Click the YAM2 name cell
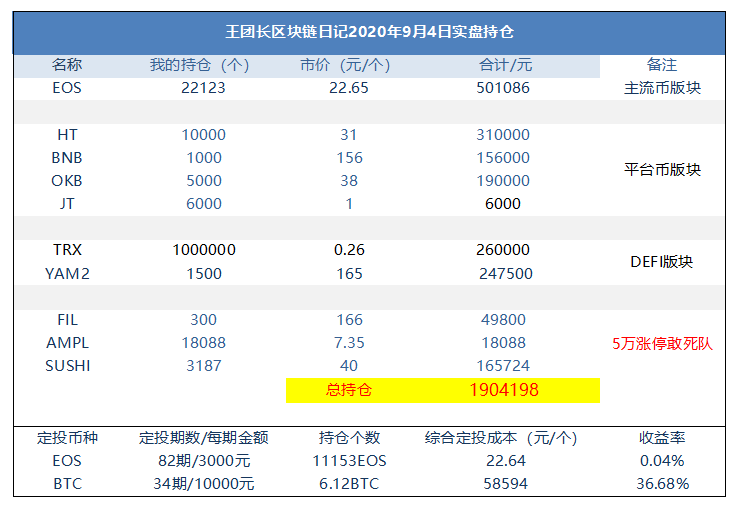Image resolution: width=740 pixels, height=514 pixels. click(x=67, y=274)
